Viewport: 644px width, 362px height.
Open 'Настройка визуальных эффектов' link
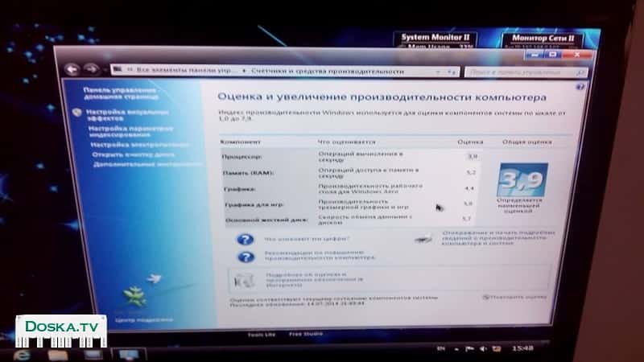[127, 115]
